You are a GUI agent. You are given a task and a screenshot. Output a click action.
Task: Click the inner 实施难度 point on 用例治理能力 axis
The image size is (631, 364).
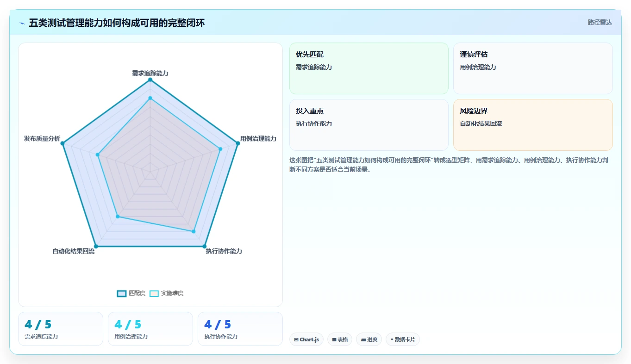(220, 149)
